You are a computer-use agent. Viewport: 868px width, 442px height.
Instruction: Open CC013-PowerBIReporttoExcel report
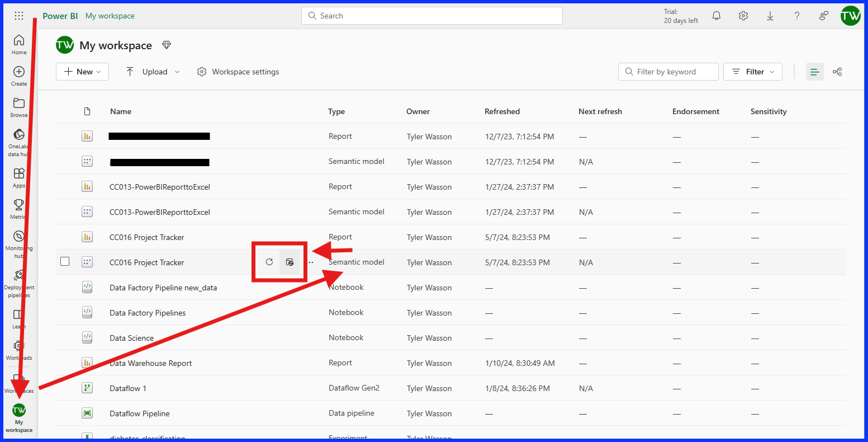pyautogui.click(x=160, y=187)
